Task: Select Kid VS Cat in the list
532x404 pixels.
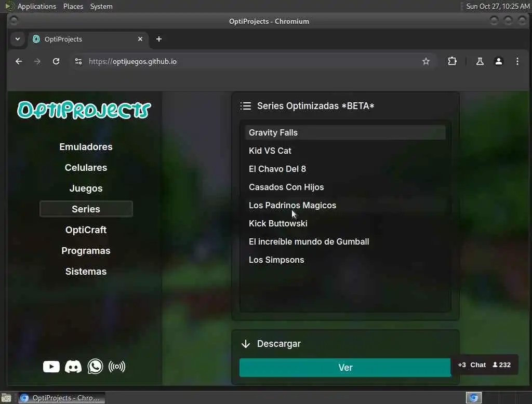Action: point(345,151)
